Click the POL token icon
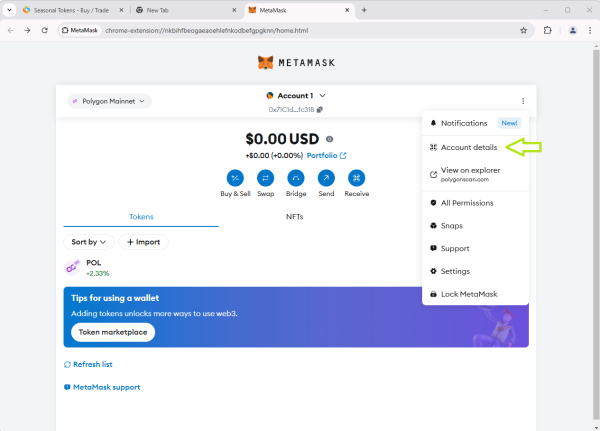Viewport: 600px width, 431px height. pyautogui.click(x=72, y=267)
